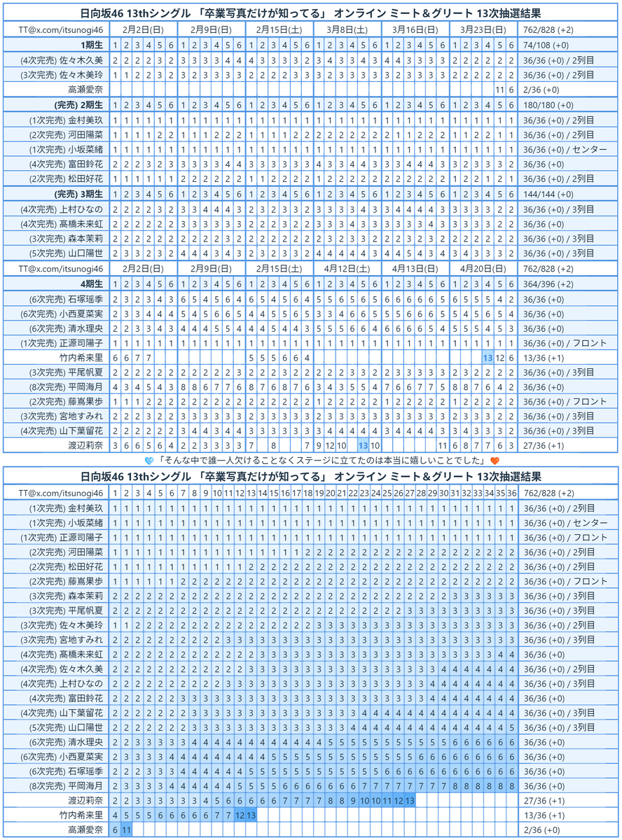Click the 3月8日(土) date header
This screenshot has width=622, height=840.
pyautogui.click(x=348, y=30)
